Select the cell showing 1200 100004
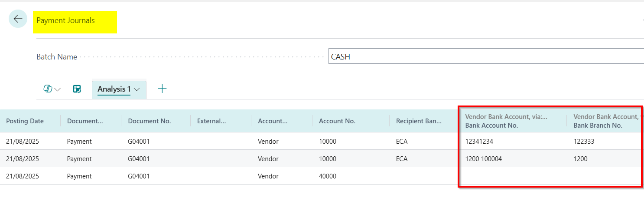The image size is (644, 221). (x=483, y=158)
